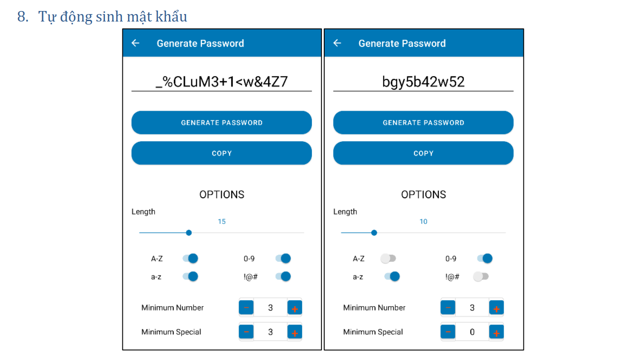This screenshot has width=644, height=358.
Task: Decrease Minimum Number on the right screen
Action: [448, 307]
